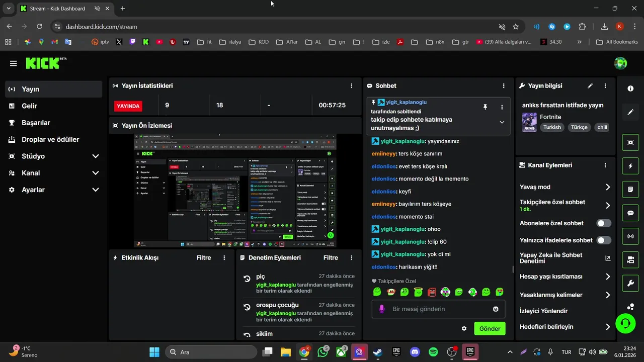
Task: Open Hedefleri belirleyin arrow
Action: 608,327
